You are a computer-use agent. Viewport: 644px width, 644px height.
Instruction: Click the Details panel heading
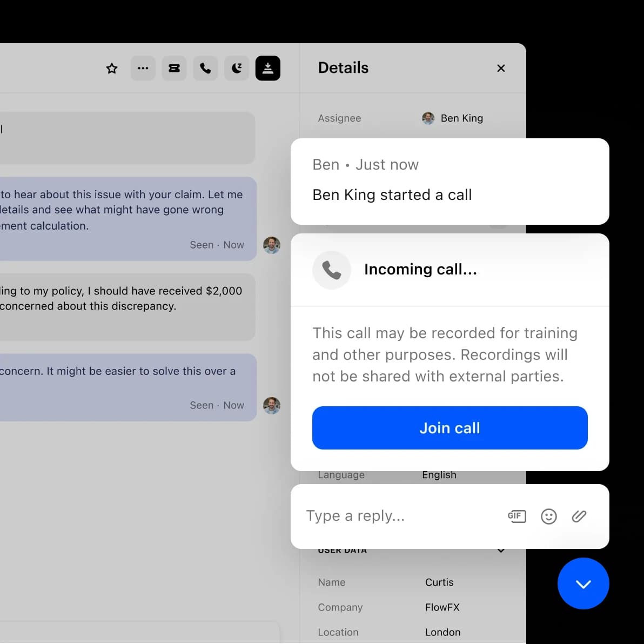pyautogui.click(x=343, y=68)
